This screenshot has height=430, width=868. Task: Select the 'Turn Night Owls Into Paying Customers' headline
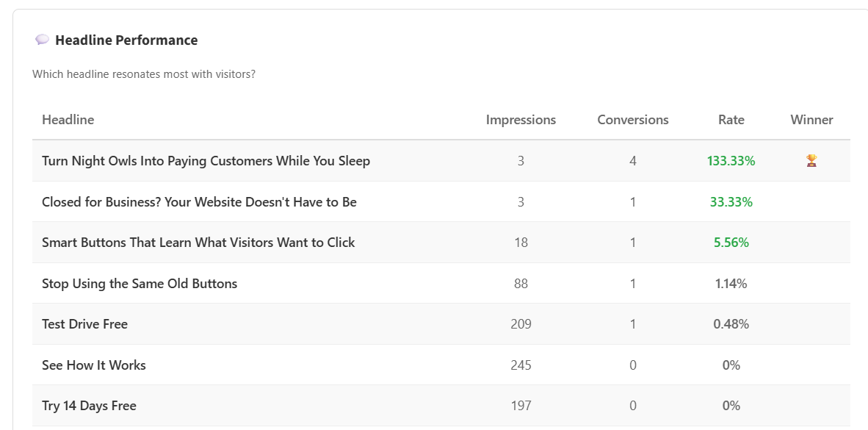(206, 161)
